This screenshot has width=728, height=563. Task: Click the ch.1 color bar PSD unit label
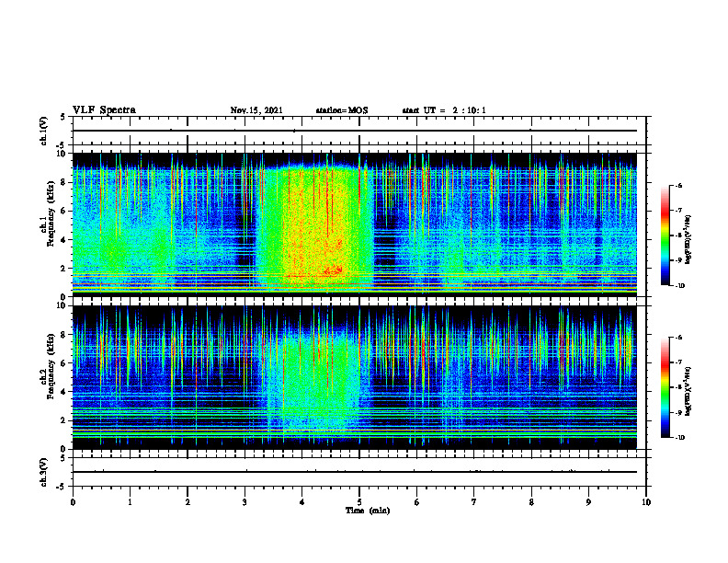point(688,240)
